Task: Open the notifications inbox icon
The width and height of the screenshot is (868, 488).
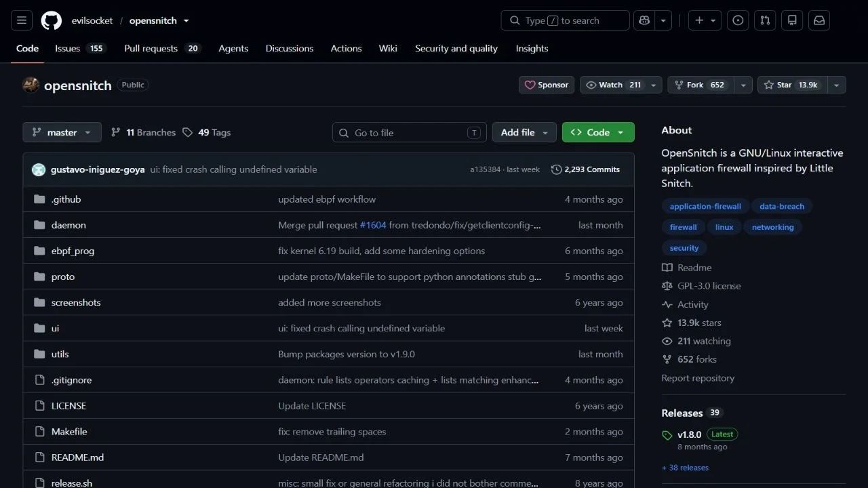Action: 819,20
